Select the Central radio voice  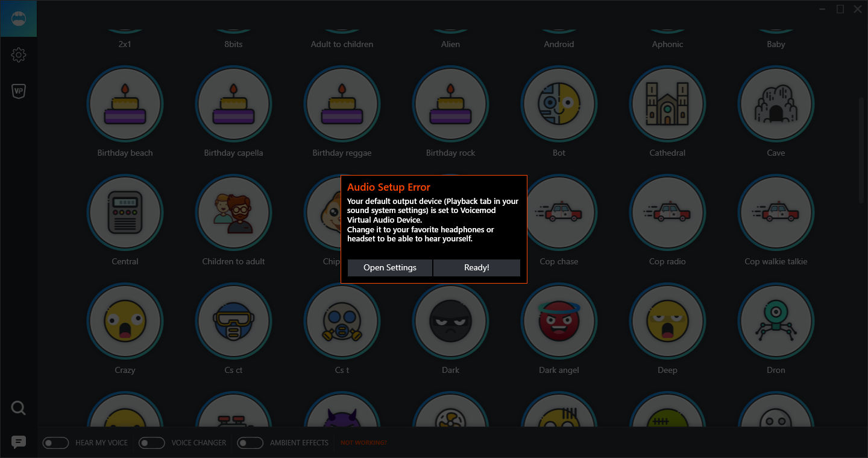tap(125, 212)
